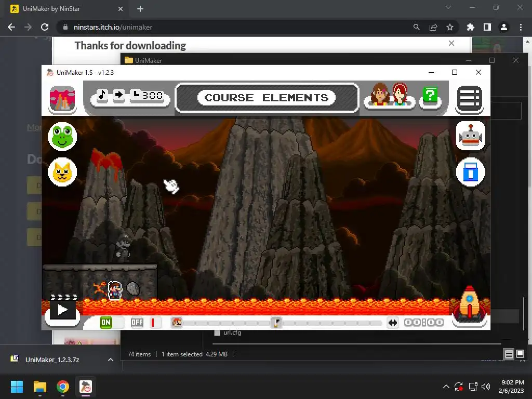532x399 pixels.
Task: Open volume control in system tray
Action: click(486, 387)
